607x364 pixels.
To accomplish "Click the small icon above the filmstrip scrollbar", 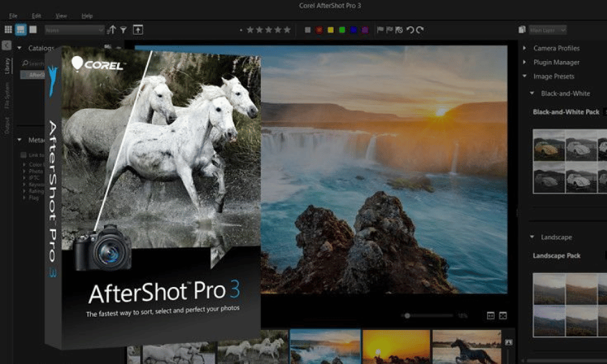I will (508, 343).
